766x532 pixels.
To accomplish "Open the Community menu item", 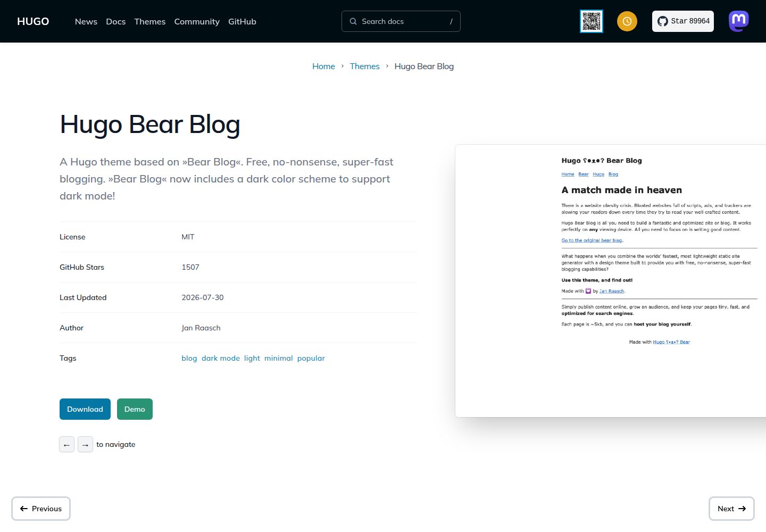I will click(x=197, y=21).
